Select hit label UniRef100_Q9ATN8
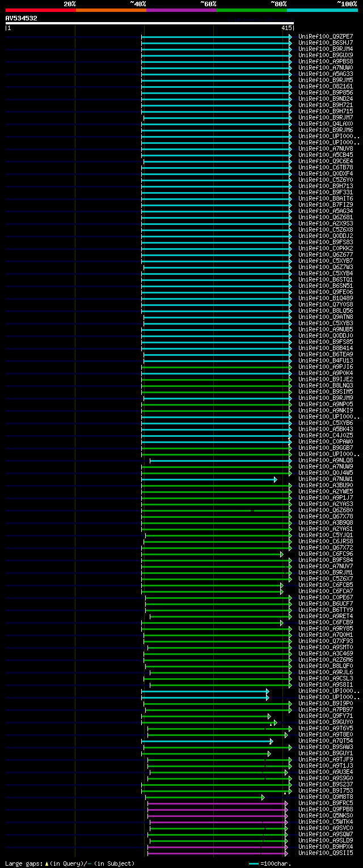363x868 pixels. pos(326,317)
